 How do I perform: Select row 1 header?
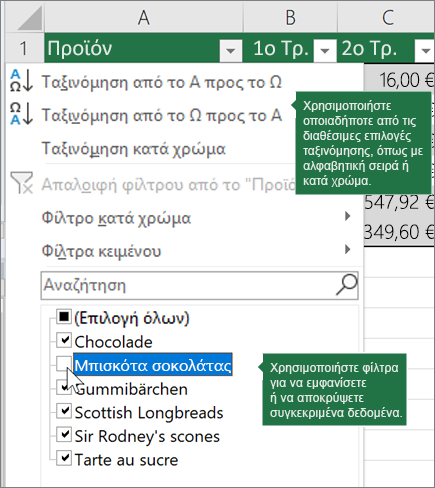[24, 48]
